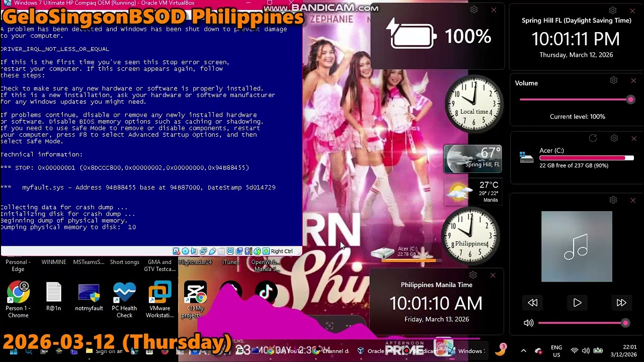Click the Local time analog clock

[473, 105]
